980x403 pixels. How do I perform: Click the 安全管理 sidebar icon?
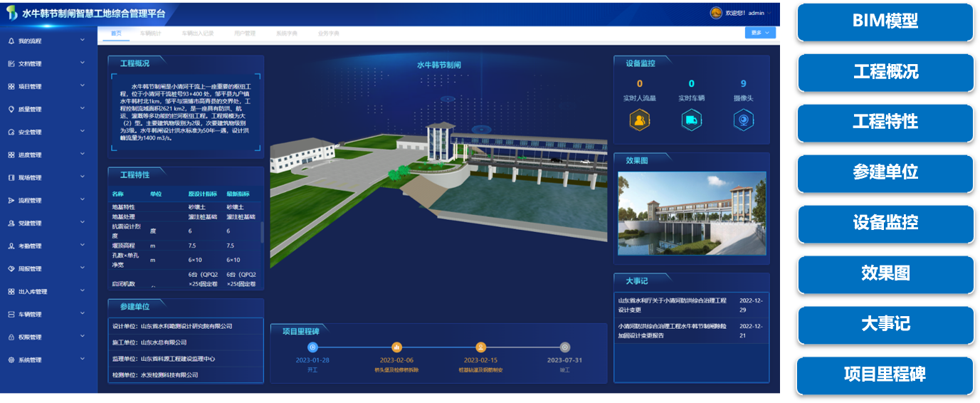click(x=11, y=132)
